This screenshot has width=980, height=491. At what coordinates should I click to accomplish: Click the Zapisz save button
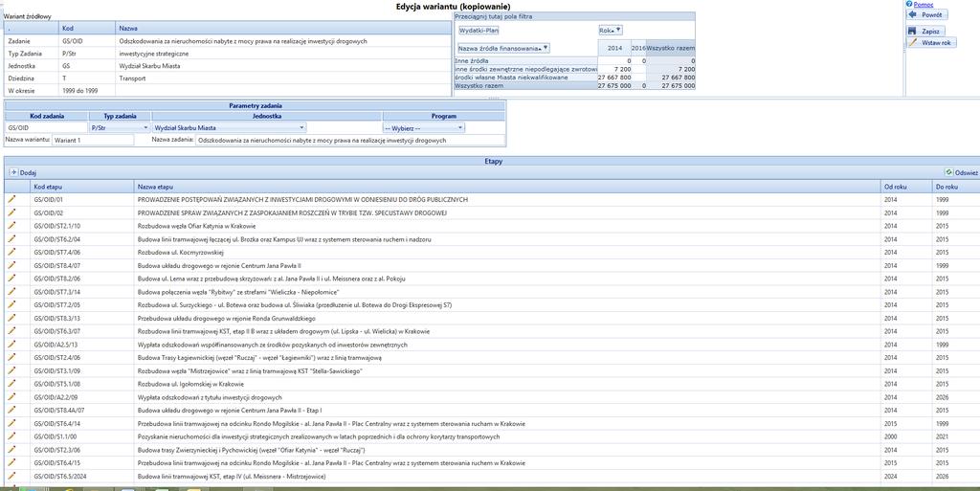click(x=925, y=31)
